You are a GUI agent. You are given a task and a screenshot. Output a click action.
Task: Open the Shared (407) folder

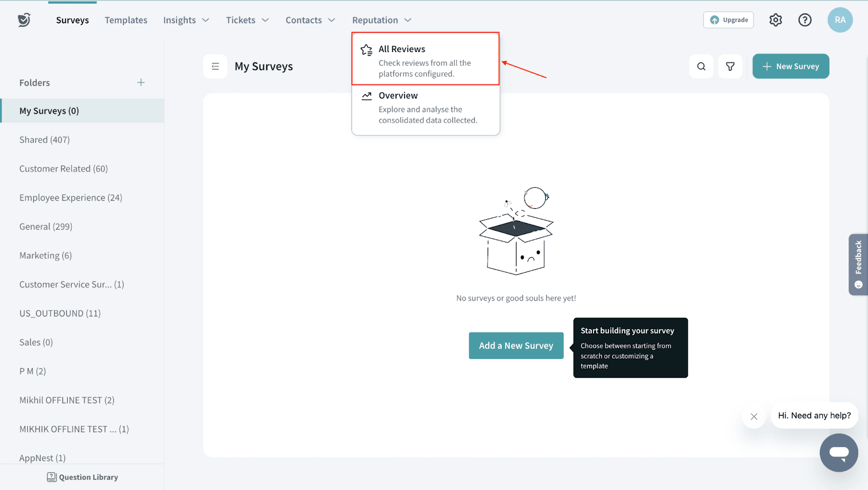44,140
